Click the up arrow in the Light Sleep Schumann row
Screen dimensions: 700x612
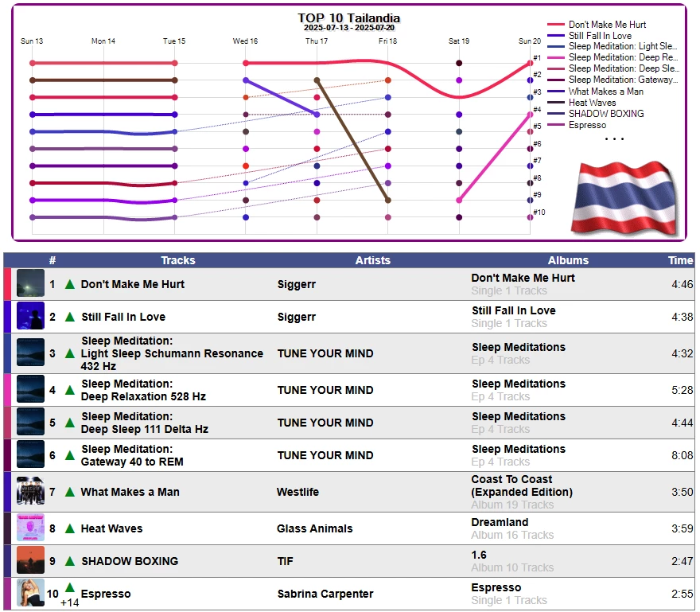pyautogui.click(x=70, y=353)
